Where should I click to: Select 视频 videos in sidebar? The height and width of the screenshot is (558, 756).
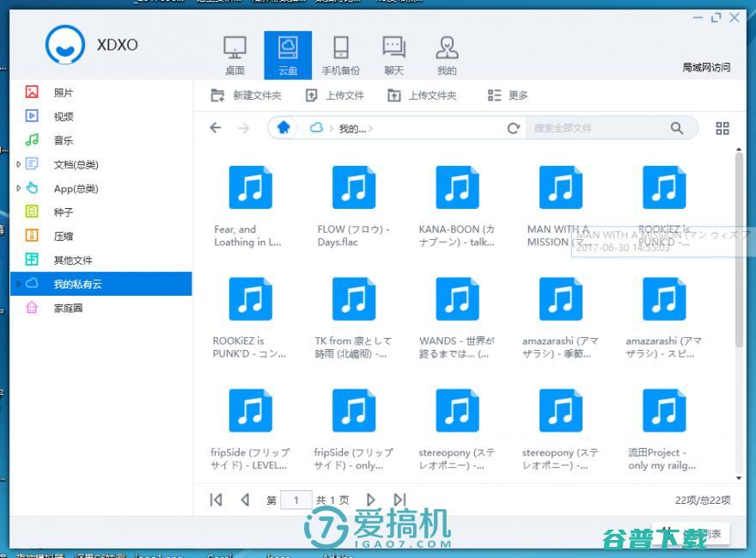pos(101,116)
